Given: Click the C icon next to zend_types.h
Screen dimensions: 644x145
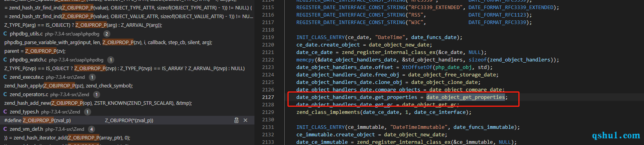Looking at the screenshot, I should click(x=5, y=112).
